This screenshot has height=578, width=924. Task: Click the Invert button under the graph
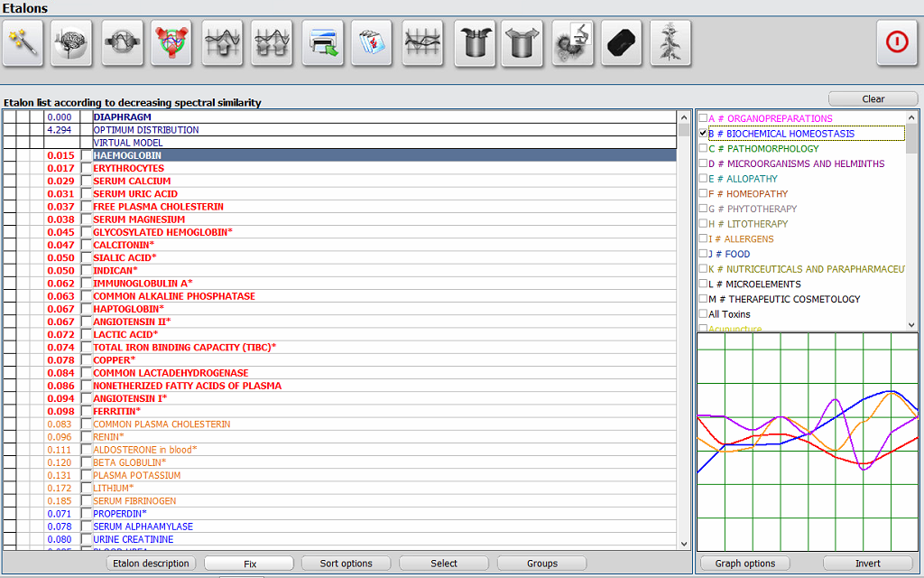tap(867, 564)
